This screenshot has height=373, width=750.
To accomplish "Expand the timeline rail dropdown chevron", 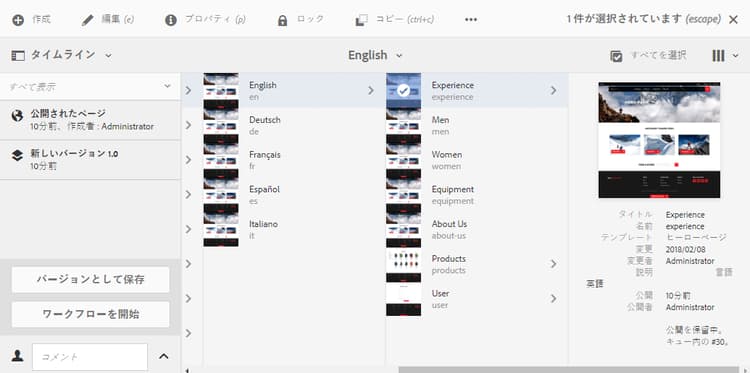I will click(x=108, y=55).
